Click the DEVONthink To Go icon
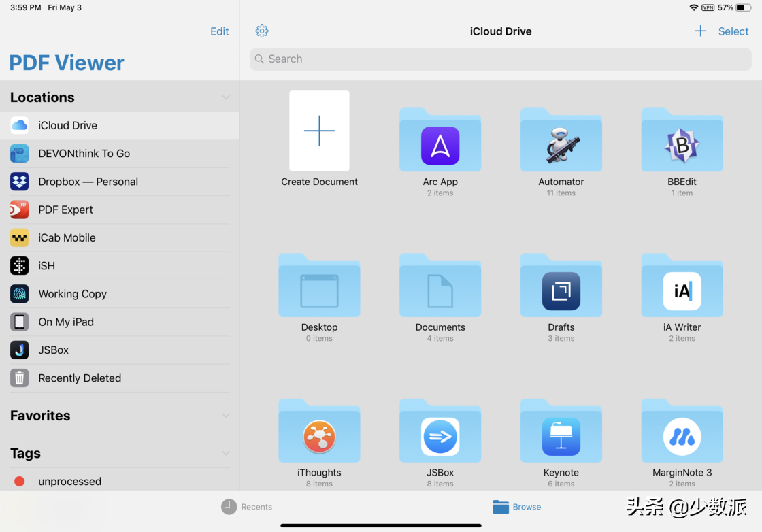762x532 pixels. (x=20, y=154)
